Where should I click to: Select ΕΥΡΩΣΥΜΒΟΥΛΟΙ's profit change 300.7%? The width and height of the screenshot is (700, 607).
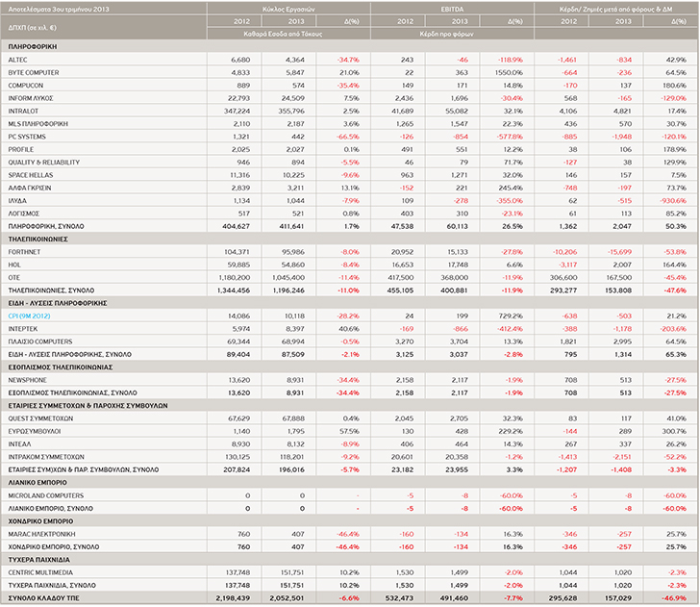[x=675, y=432]
